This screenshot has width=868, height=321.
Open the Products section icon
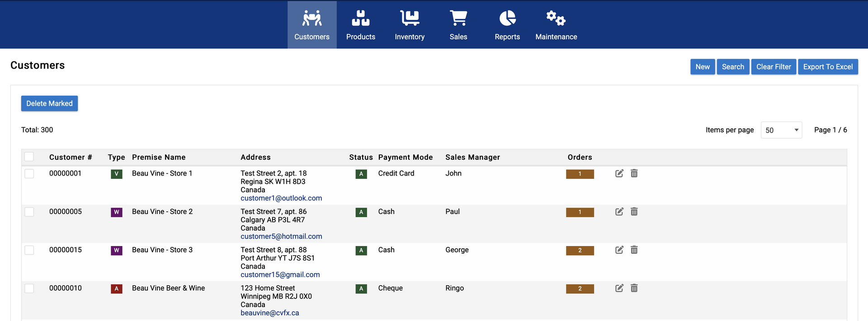pos(360,19)
